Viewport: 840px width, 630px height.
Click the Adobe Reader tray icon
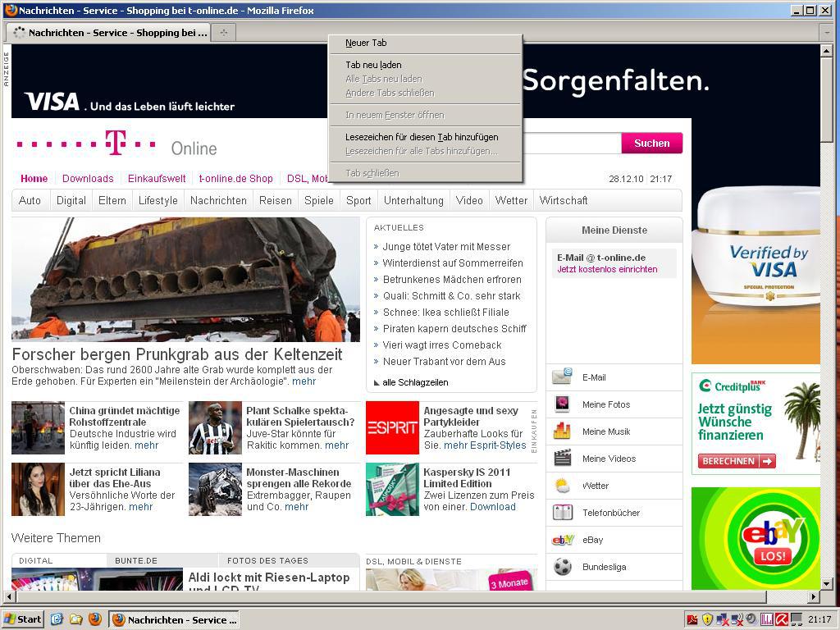tap(692, 620)
